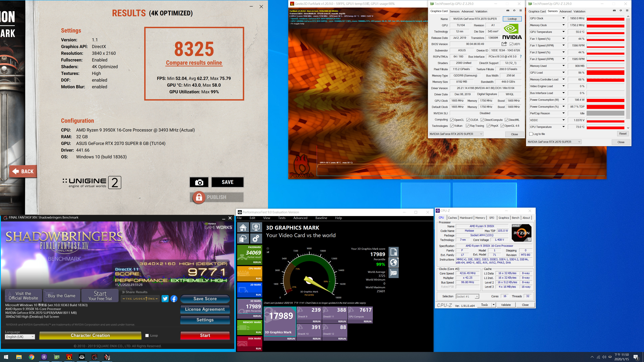Click GPU-Z Graphics Card window screenshot camera icon
The image size is (644, 362).
coord(508,11)
